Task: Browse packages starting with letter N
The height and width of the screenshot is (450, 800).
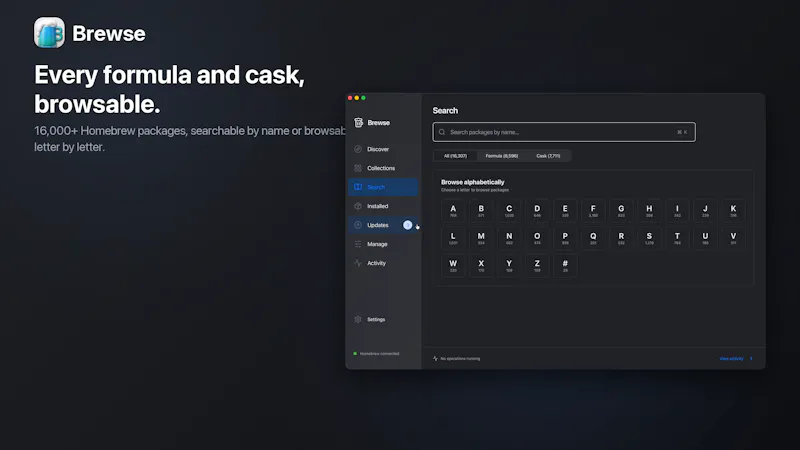Action: click(x=509, y=238)
